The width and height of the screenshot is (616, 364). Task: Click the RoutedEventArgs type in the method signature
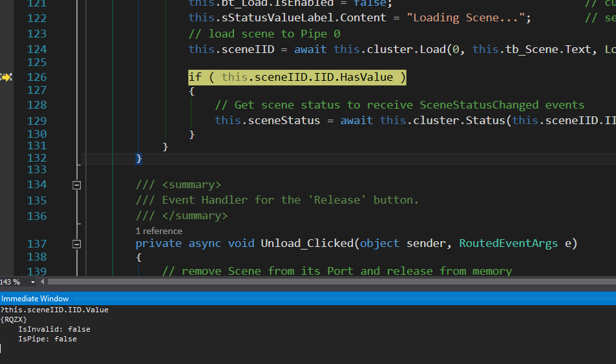point(508,244)
